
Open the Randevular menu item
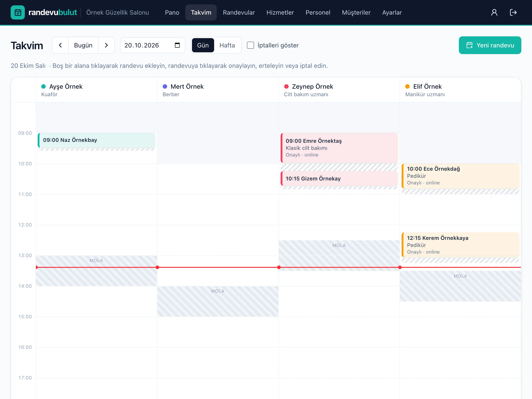[239, 12]
